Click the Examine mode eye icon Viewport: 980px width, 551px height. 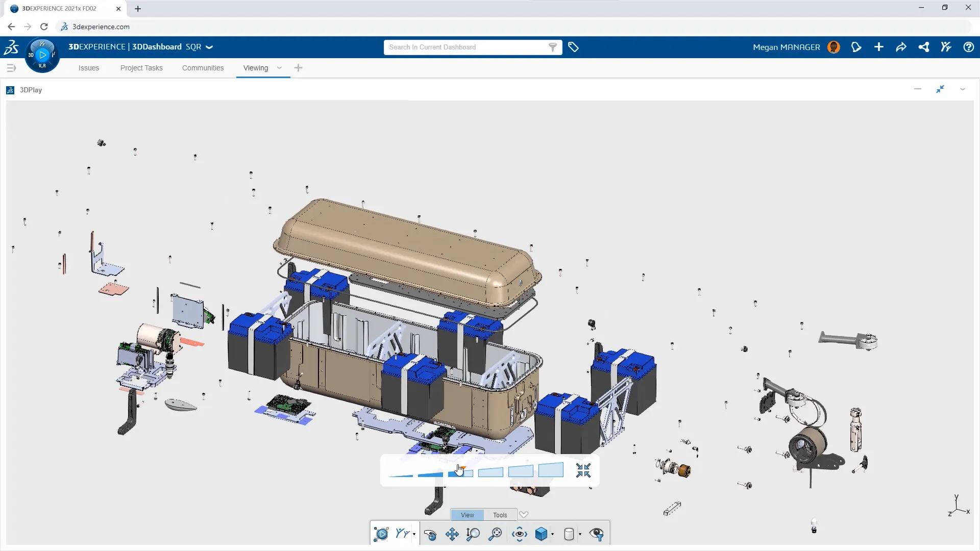point(519,534)
